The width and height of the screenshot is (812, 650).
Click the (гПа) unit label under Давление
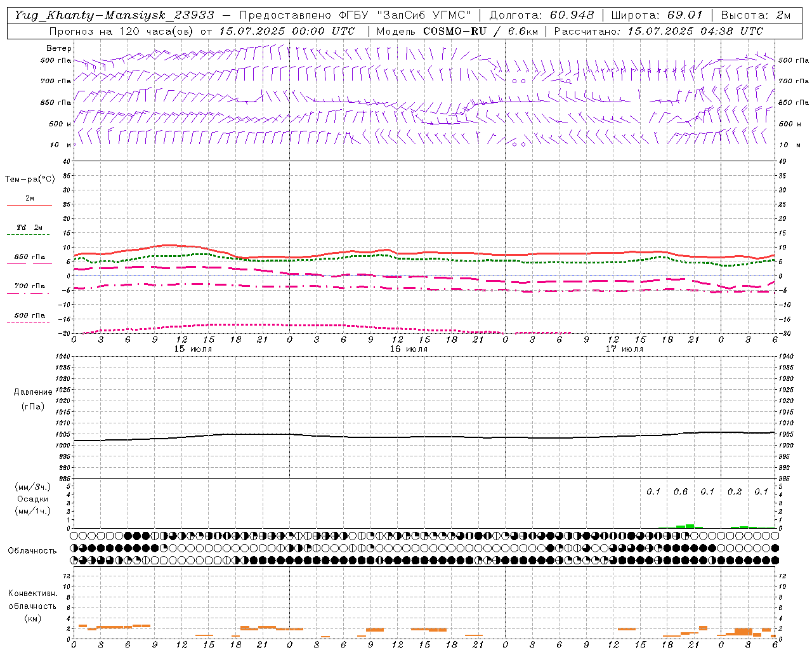point(33,406)
